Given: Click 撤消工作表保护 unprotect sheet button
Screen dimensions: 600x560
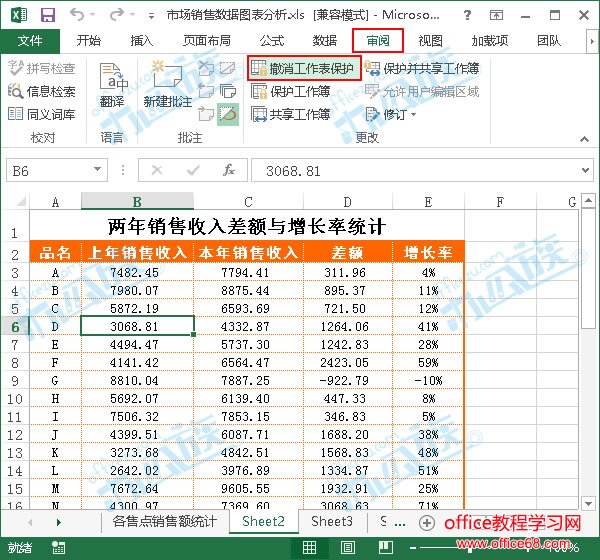Looking at the screenshot, I should (304, 69).
